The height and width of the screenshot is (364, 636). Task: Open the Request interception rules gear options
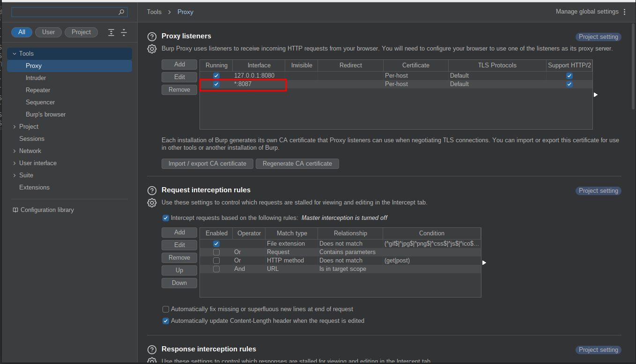coord(152,203)
